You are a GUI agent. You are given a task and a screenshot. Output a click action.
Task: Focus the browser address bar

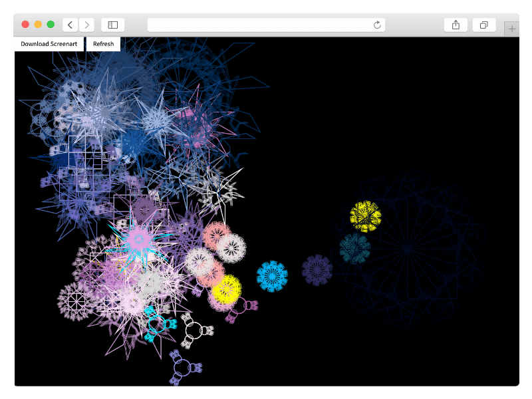pos(266,25)
